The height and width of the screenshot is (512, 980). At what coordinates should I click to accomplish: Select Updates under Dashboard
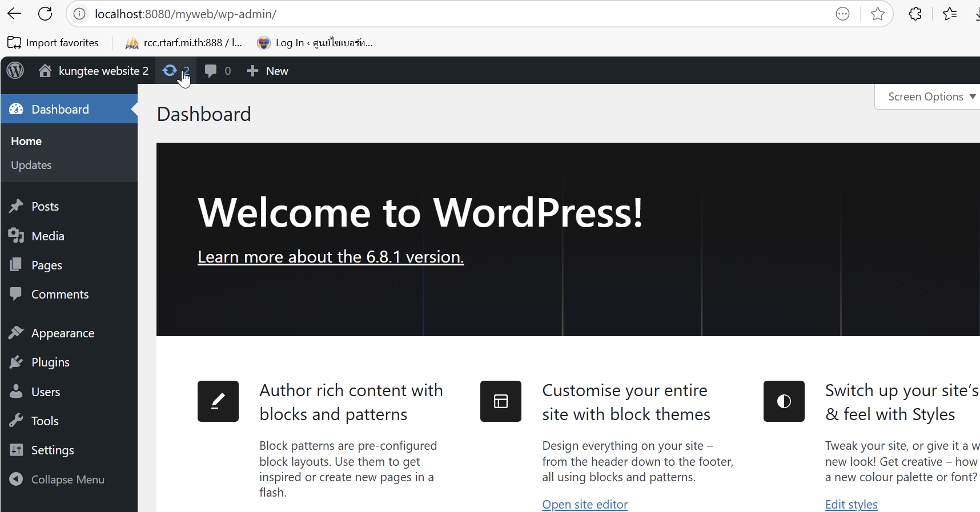(x=31, y=165)
